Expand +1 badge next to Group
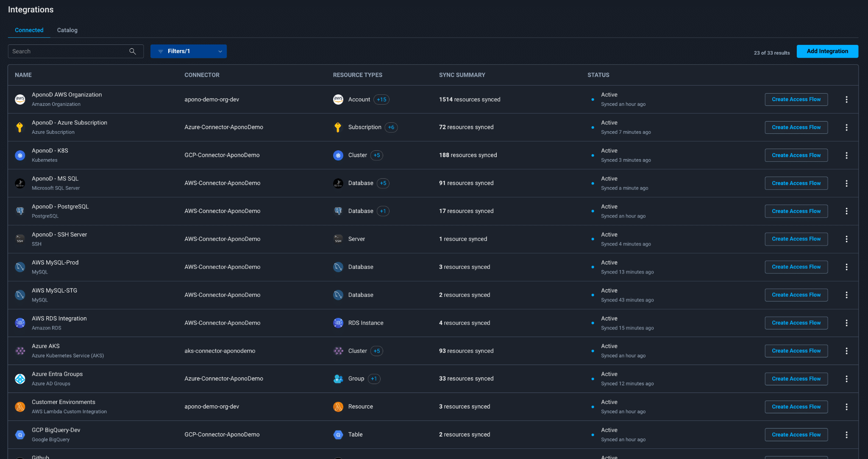The height and width of the screenshot is (459, 868). 374,379
